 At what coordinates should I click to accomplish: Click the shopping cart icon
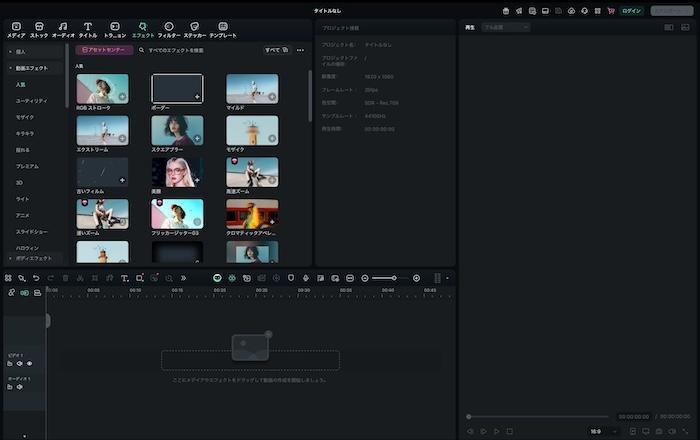click(x=611, y=10)
